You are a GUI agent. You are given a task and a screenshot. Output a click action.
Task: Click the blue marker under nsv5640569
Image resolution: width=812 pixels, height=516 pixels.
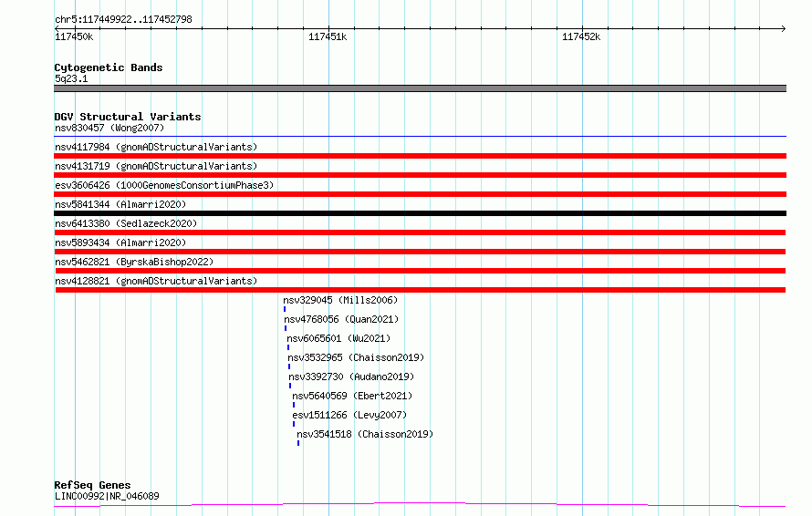tap(294, 405)
